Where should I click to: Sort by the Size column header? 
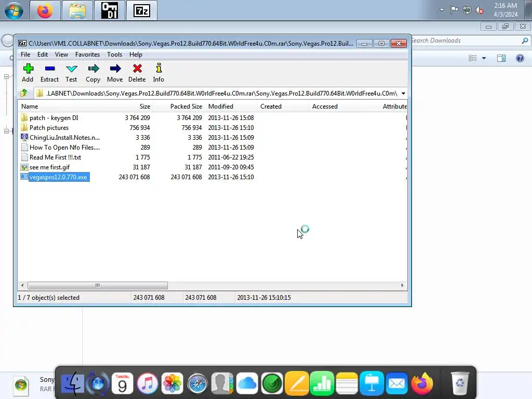click(127, 107)
